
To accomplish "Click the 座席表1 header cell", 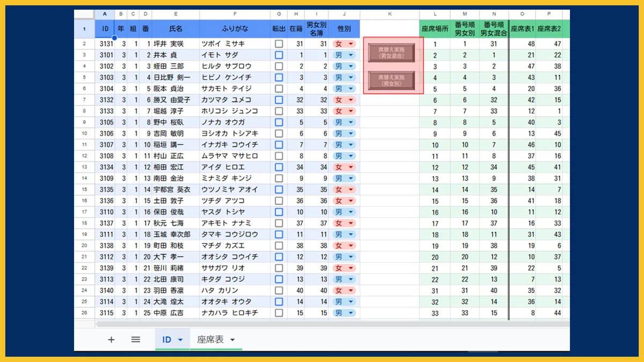I will click(522, 29).
